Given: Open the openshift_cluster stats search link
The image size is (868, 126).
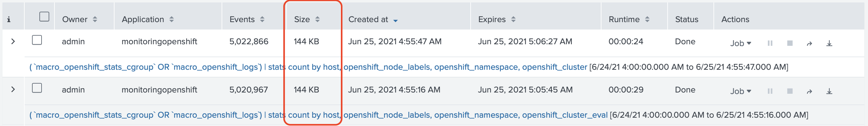Looking at the screenshot, I should [x=308, y=67].
